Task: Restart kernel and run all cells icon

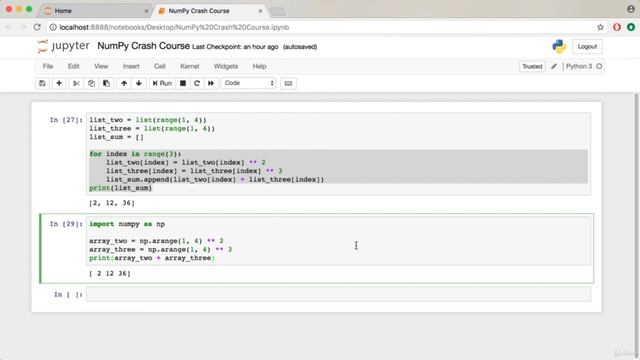Action: point(211,83)
